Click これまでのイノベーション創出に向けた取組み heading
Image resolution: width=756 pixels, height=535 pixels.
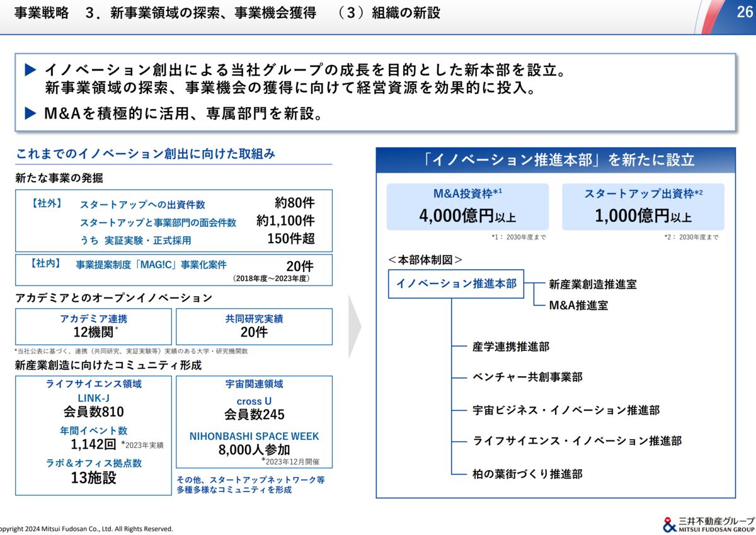click(146, 154)
